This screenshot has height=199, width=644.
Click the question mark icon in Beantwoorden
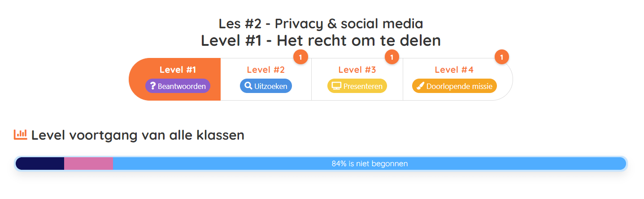pos(152,86)
